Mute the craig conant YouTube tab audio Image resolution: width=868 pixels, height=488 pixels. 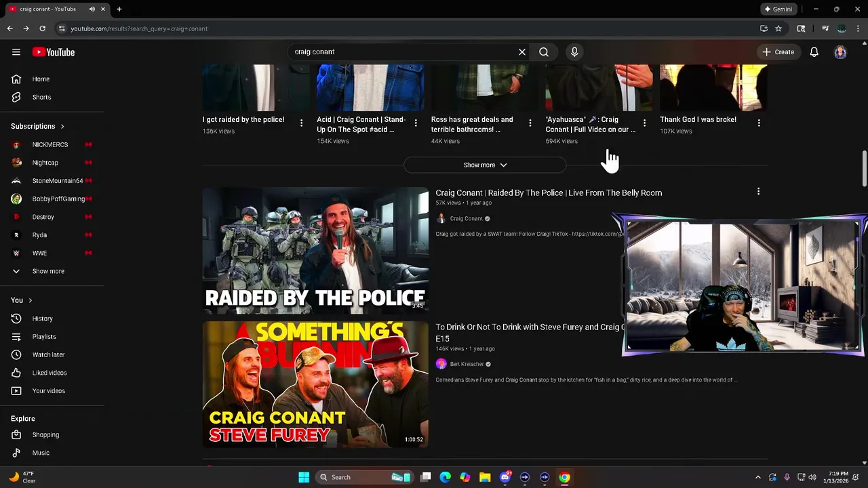(x=92, y=9)
